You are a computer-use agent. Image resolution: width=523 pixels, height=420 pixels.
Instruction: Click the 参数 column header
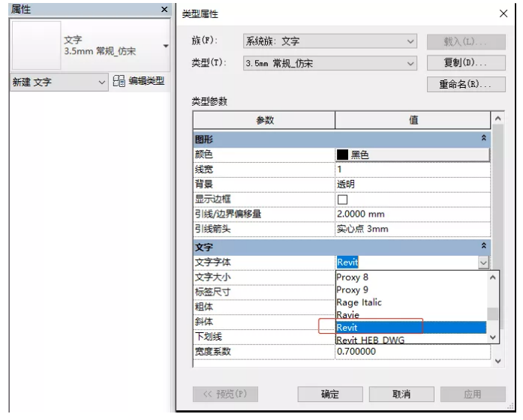[264, 120]
